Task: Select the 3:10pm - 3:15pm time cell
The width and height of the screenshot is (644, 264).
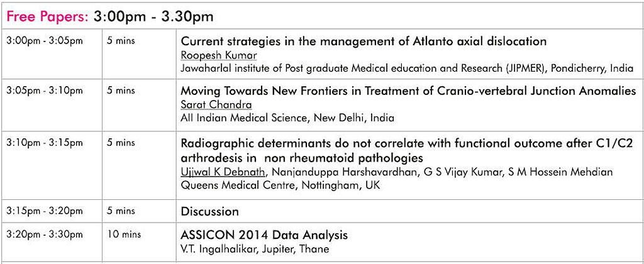Action: (45, 143)
